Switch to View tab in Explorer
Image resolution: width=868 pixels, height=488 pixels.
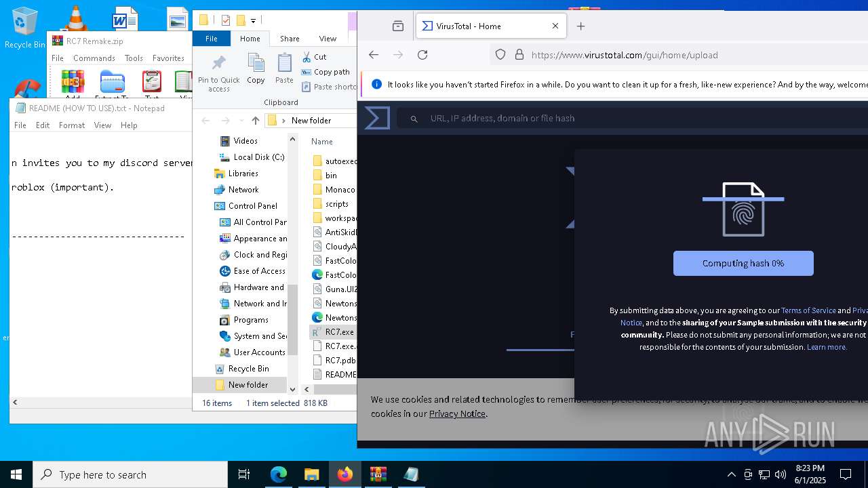point(328,39)
